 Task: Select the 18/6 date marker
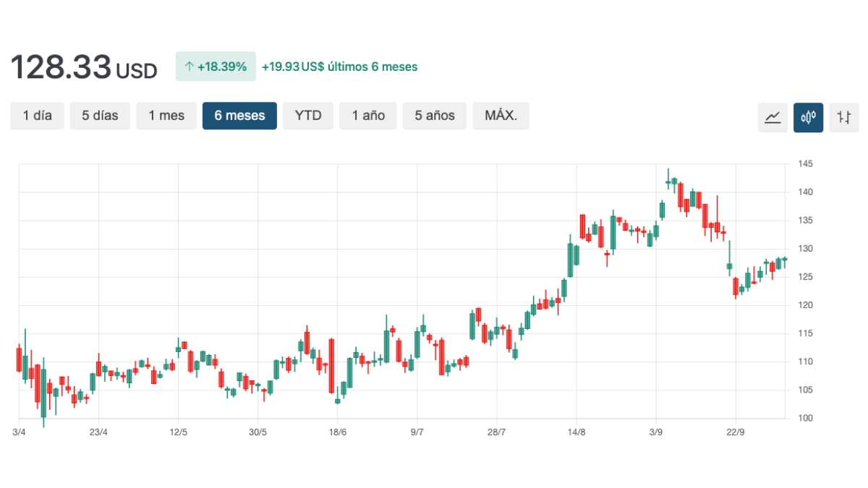coord(337,432)
